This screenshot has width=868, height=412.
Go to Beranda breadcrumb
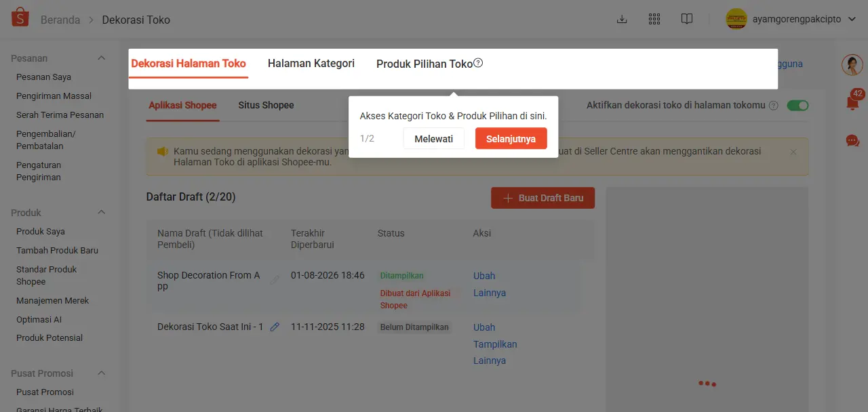point(60,20)
